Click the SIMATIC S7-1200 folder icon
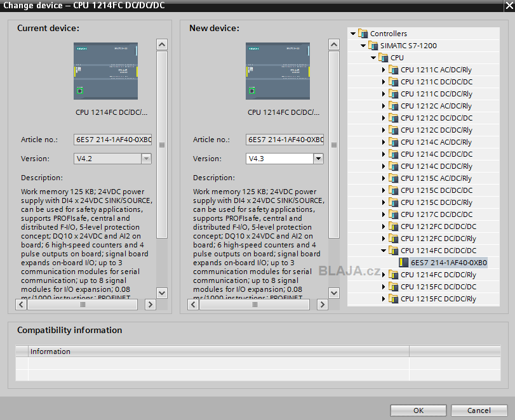515x420 pixels. 373,46
